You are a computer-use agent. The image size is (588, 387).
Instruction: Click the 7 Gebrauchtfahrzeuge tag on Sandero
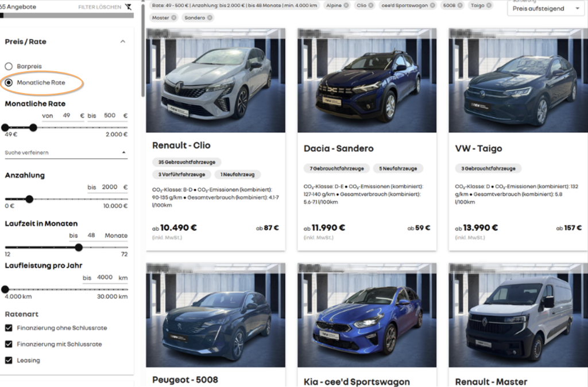[x=336, y=169]
